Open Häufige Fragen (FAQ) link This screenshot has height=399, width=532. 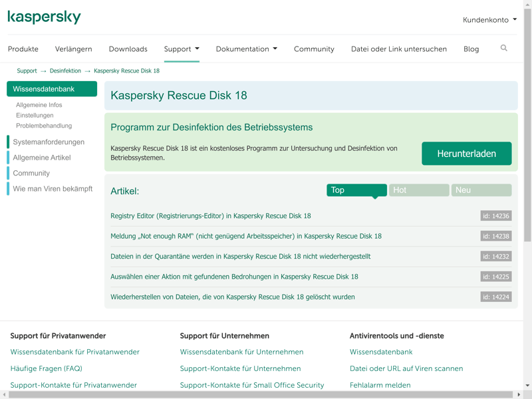click(47, 368)
